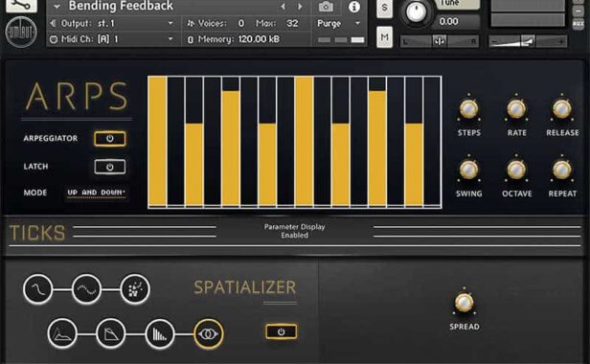
Task: Click the Bending Feedback instrument name
Action: point(121,6)
